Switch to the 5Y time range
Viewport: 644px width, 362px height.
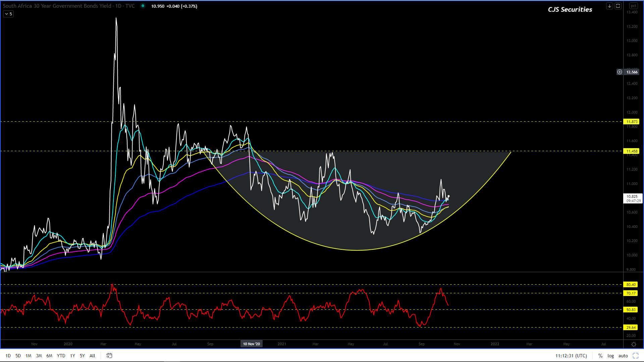click(x=82, y=356)
